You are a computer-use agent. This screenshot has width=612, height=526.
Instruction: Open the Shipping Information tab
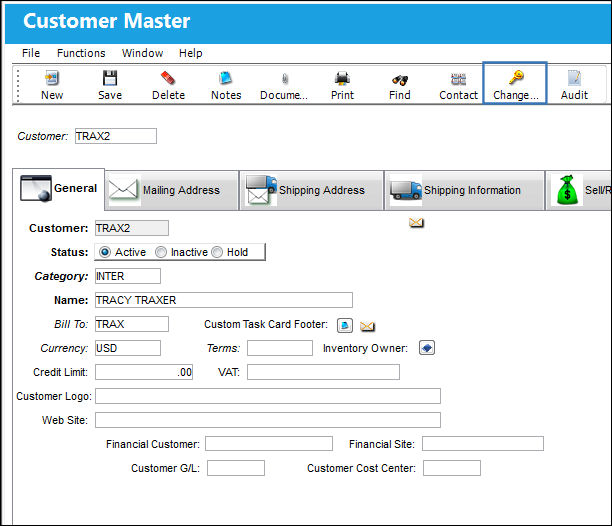tap(464, 190)
